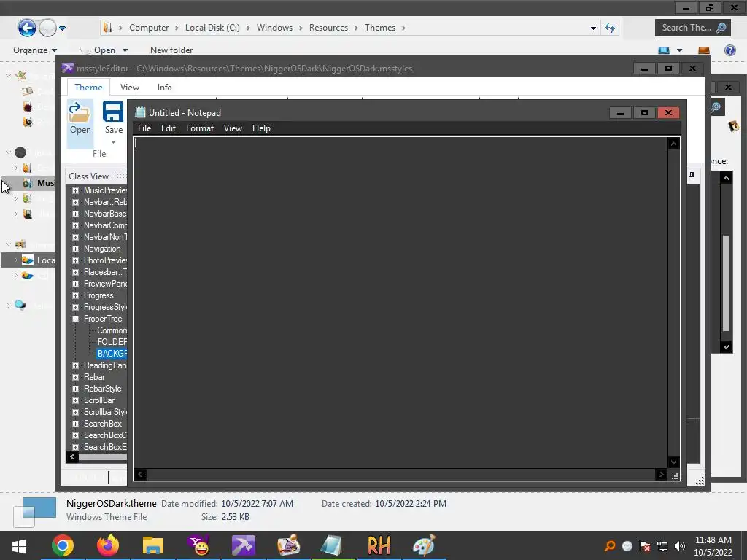The width and height of the screenshot is (747, 560).
Task: Open the Notepad Edit menu
Action: coord(169,128)
